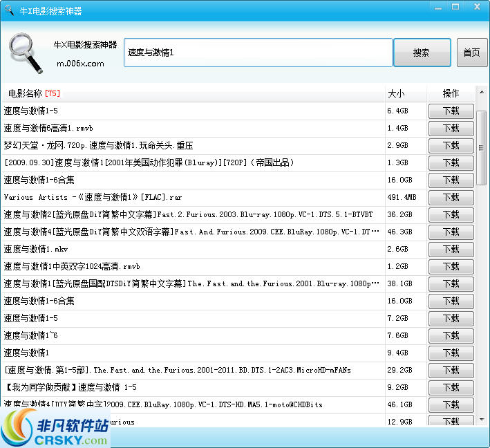
Task: Click the 搜索 search button
Action: pos(422,53)
